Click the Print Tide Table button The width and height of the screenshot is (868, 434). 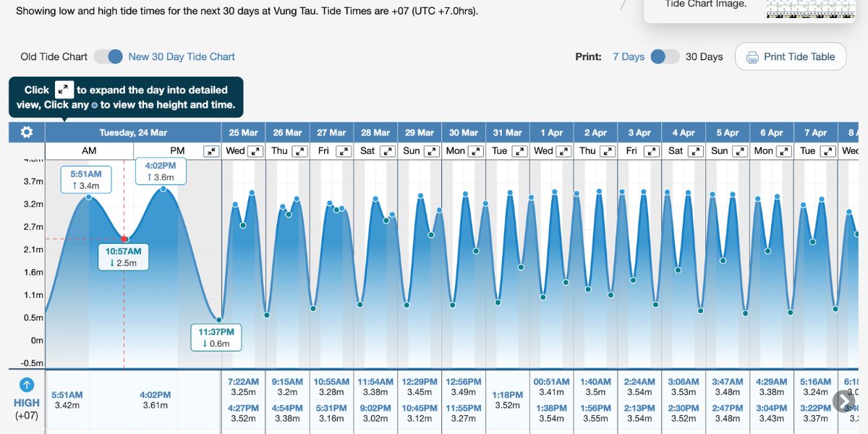[791, 56]
